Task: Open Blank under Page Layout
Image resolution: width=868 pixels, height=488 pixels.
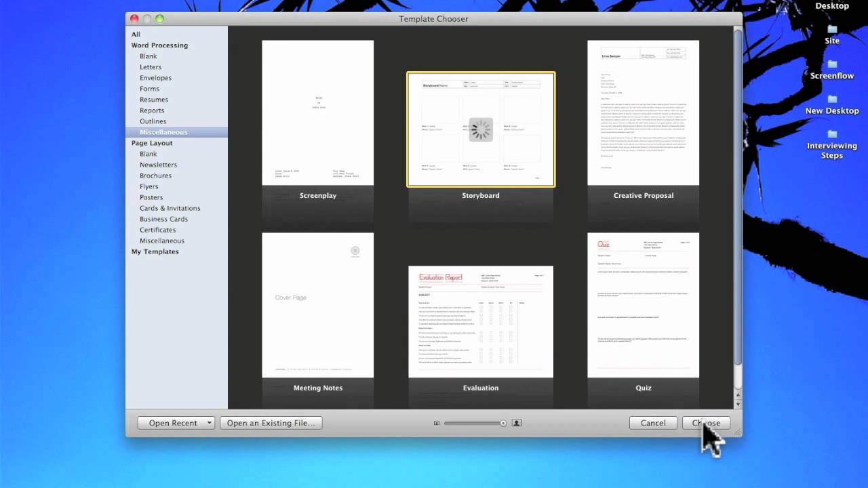Action: coord(148,154)
